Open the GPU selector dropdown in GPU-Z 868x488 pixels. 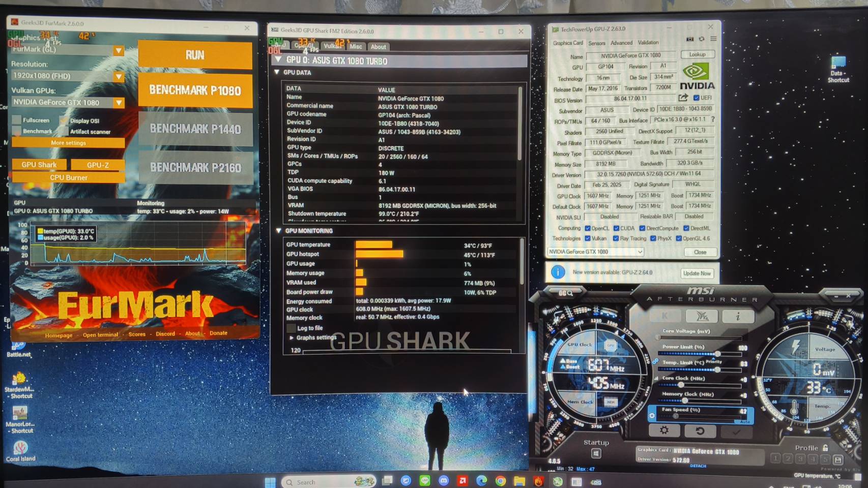(596, 252)
